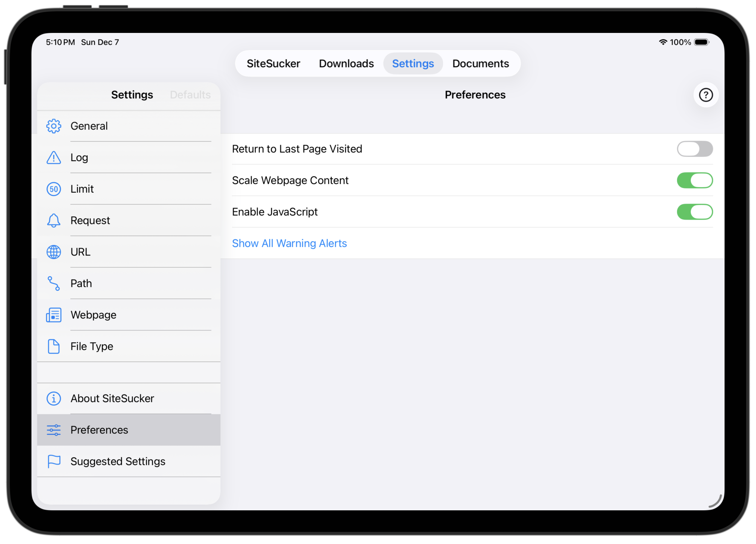Open About SiteSucker entry

112,398
